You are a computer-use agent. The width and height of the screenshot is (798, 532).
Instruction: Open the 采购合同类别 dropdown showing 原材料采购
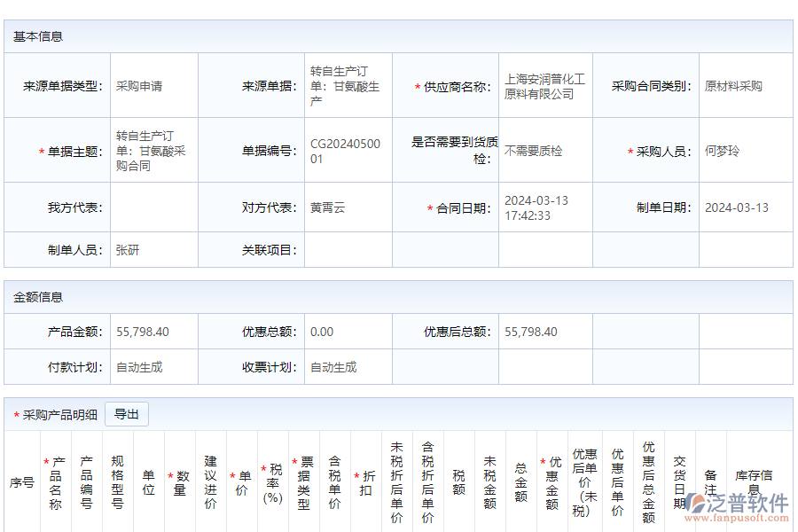(740, 84)
